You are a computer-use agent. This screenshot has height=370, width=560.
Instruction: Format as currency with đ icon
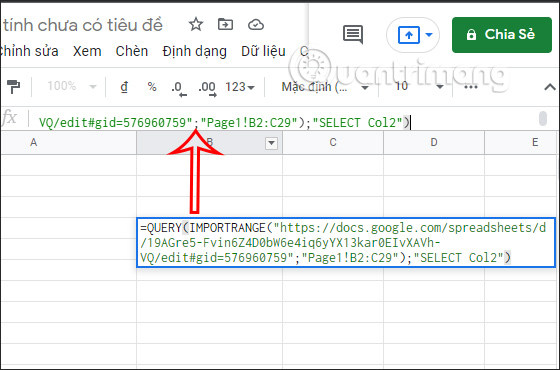[124, 87]
